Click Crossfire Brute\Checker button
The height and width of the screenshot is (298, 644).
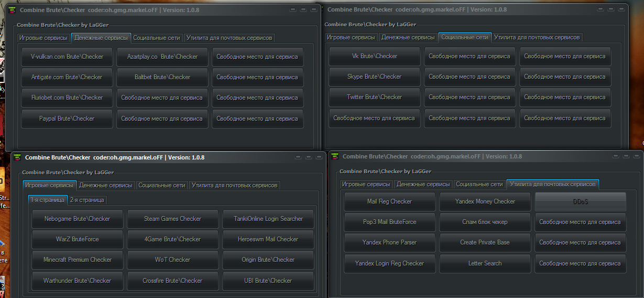(x=173, y=281)
